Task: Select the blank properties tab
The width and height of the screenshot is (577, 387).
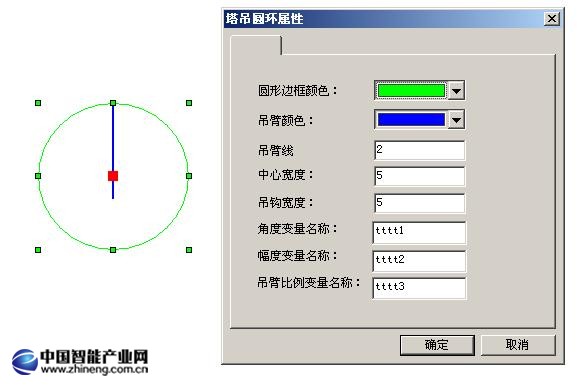Action: [x=256, y=45]
